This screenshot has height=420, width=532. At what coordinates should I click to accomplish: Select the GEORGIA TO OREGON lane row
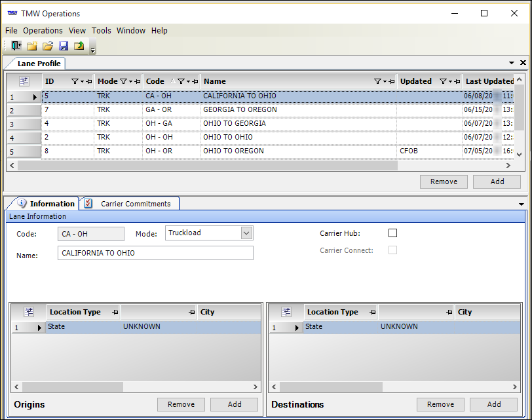[x=240, y=109]
